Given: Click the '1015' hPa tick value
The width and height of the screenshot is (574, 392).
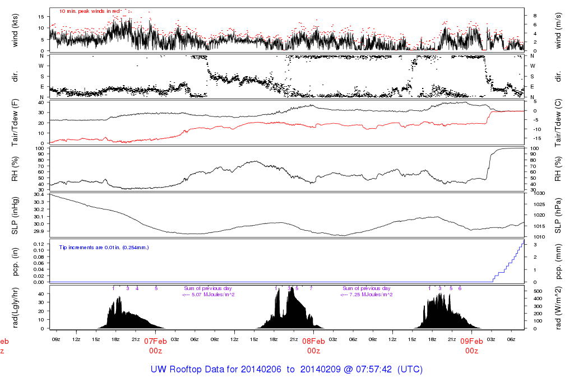Looking at the screenshot, I should coord(539,226).
